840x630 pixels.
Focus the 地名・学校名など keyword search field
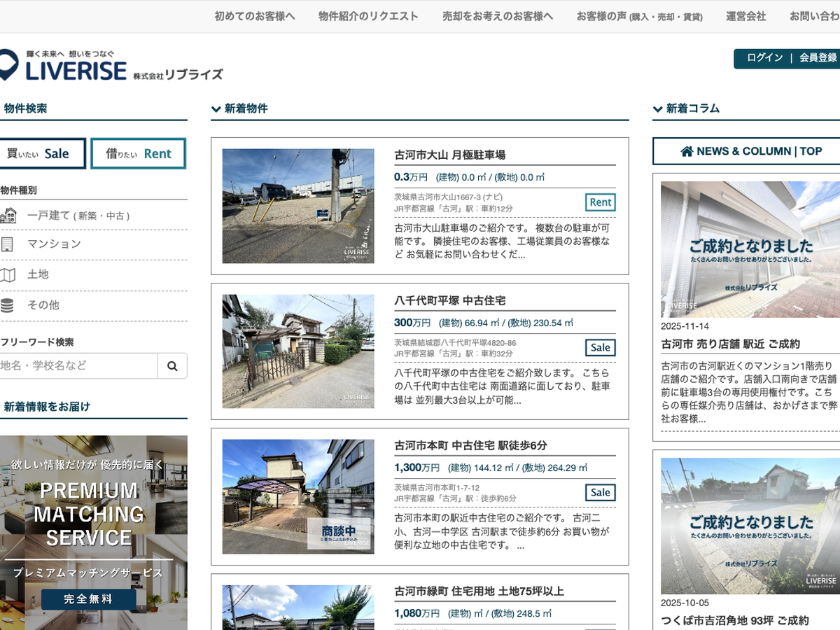coord(78,365)
